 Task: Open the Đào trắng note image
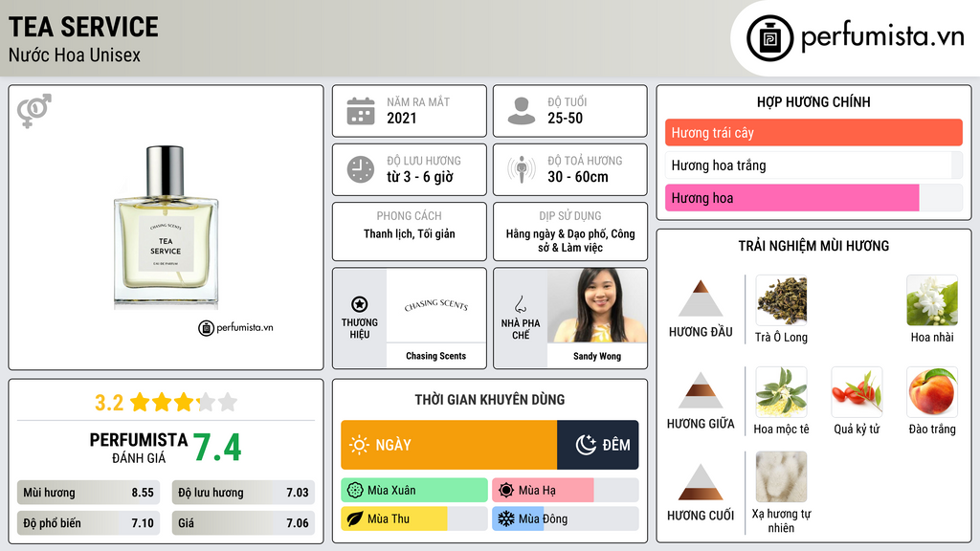[932, 392]
